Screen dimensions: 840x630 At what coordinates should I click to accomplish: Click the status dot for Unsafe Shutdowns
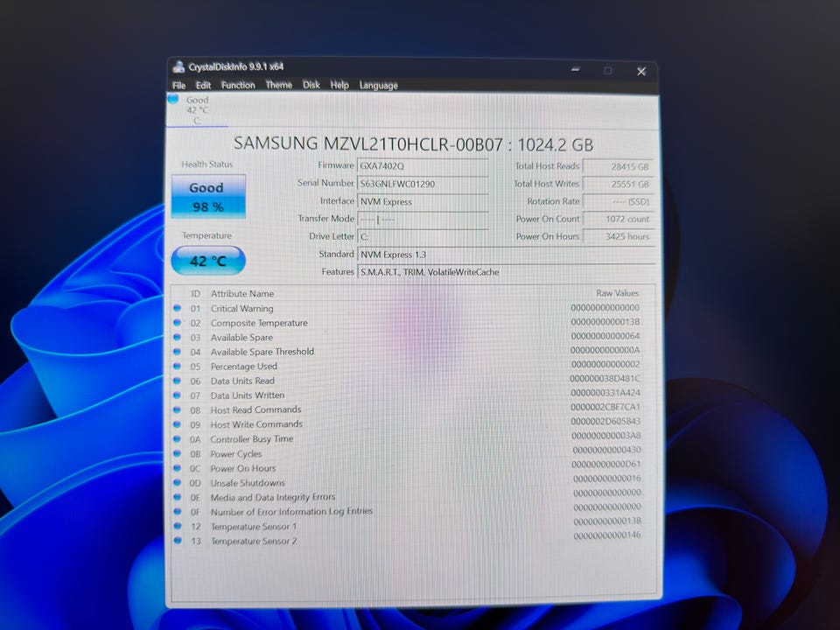[x=178, y=482]
